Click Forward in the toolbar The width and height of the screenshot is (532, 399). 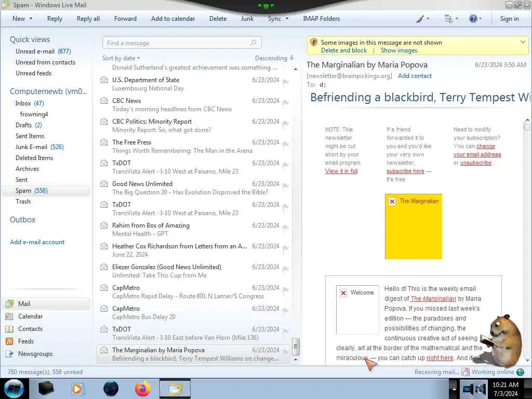(125, 19)
